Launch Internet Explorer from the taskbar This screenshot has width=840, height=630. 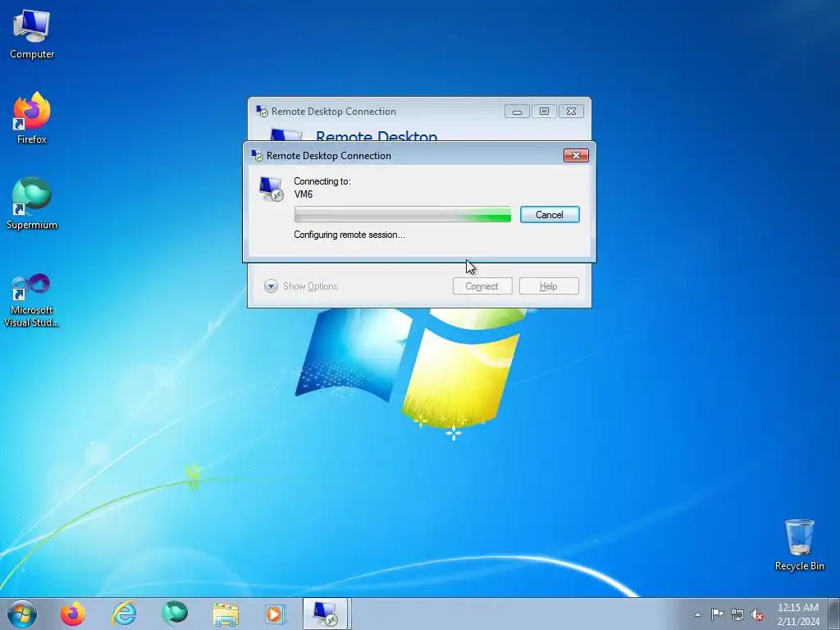pos(125,614)
